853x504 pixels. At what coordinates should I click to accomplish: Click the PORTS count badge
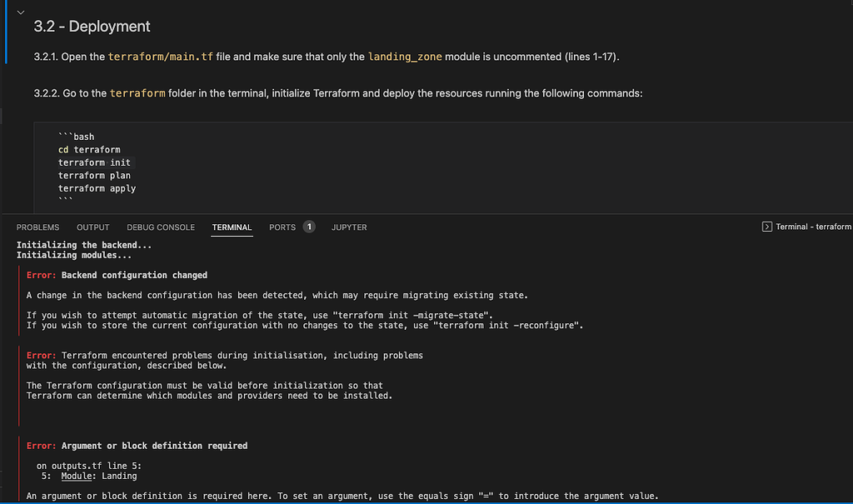[308, 226]
